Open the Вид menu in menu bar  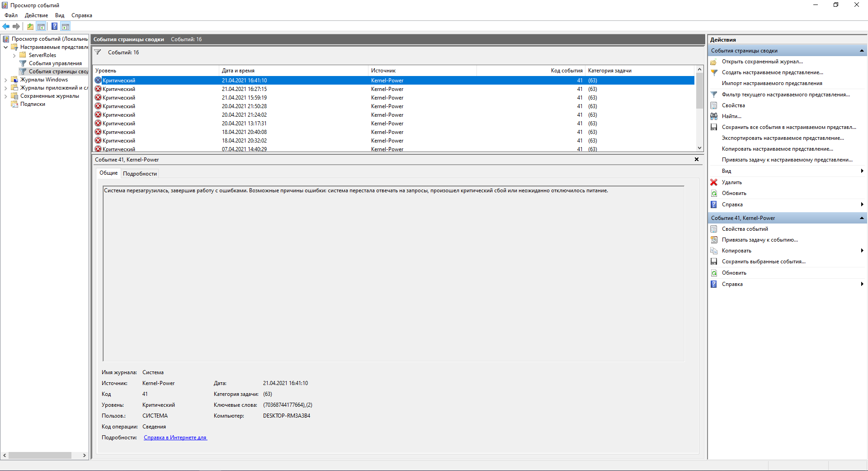60,15
